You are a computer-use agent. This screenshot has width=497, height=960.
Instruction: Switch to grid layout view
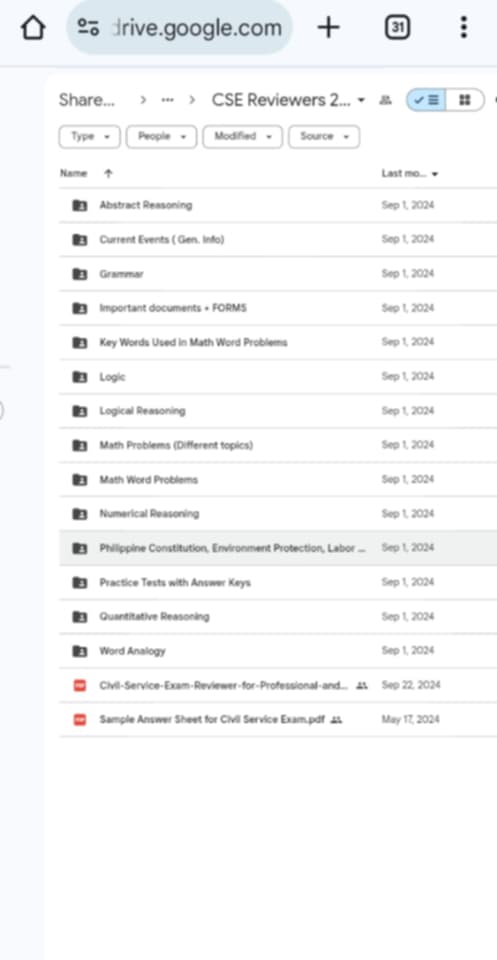(x=465, y=100)
